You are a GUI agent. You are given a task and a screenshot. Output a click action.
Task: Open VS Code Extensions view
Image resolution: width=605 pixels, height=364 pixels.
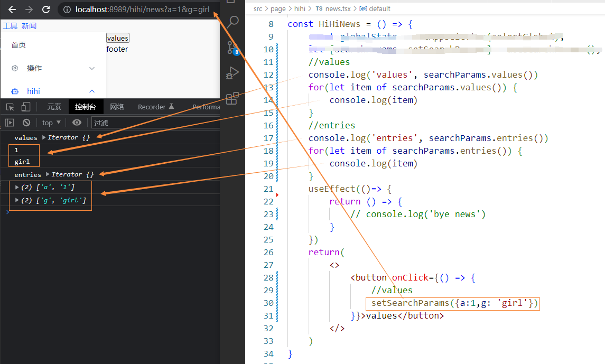pyautogui.click(x=232, y=99)
